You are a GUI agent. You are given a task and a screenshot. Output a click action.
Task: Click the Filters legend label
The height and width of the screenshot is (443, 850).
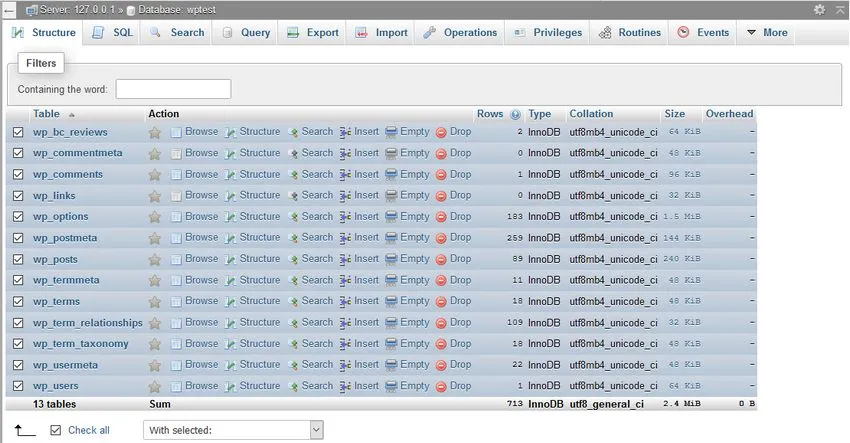coord(41,63)
